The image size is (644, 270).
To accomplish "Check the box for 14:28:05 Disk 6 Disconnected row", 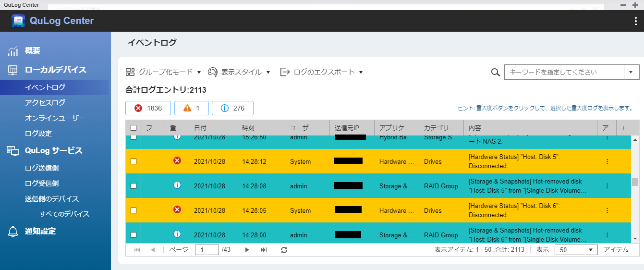I will click(x=134, y=210).
